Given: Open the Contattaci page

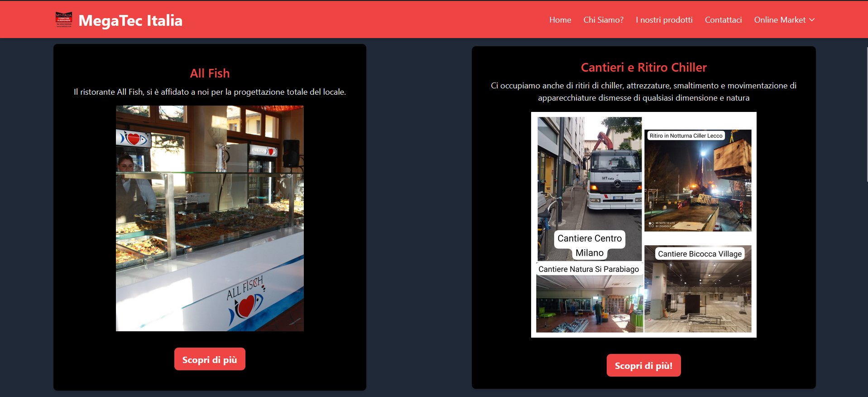Looking at the screenshot, I should click(x=723, y=20).
